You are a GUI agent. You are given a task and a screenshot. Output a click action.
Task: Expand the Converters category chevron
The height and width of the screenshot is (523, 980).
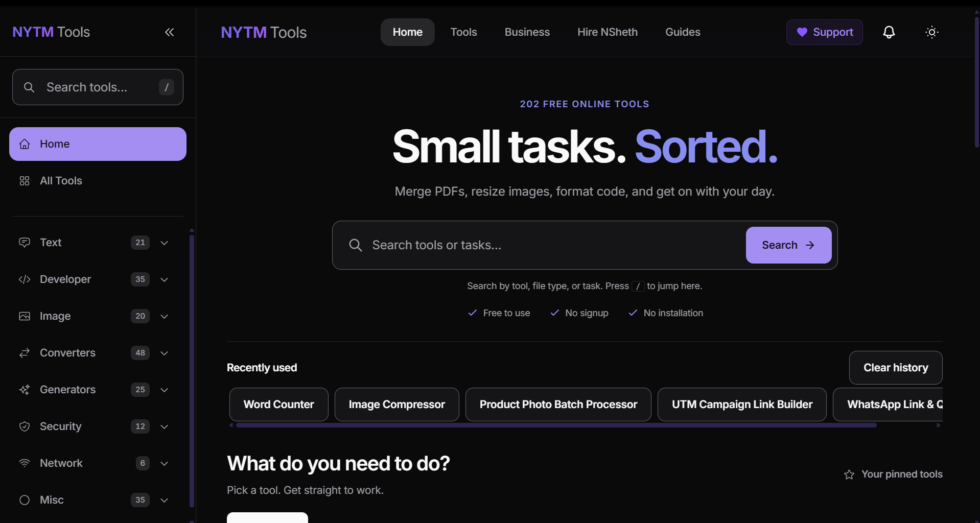(x=165, y=353)
